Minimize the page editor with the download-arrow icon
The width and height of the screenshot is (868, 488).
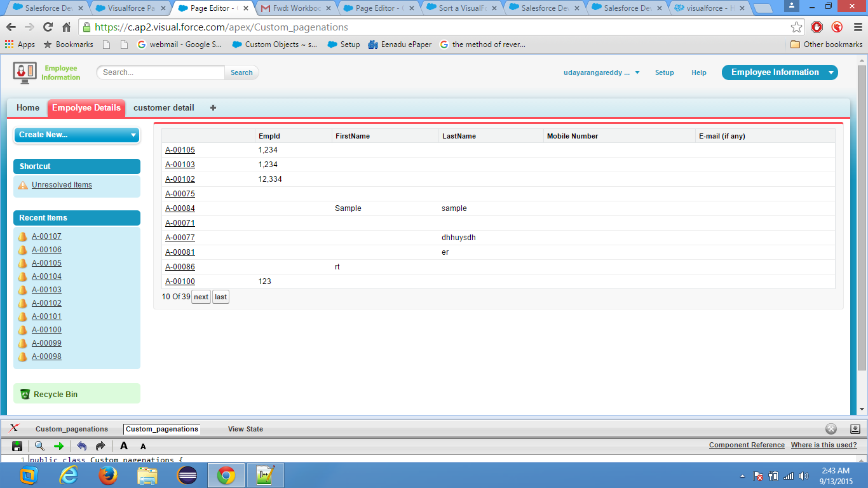click(855, 429)
